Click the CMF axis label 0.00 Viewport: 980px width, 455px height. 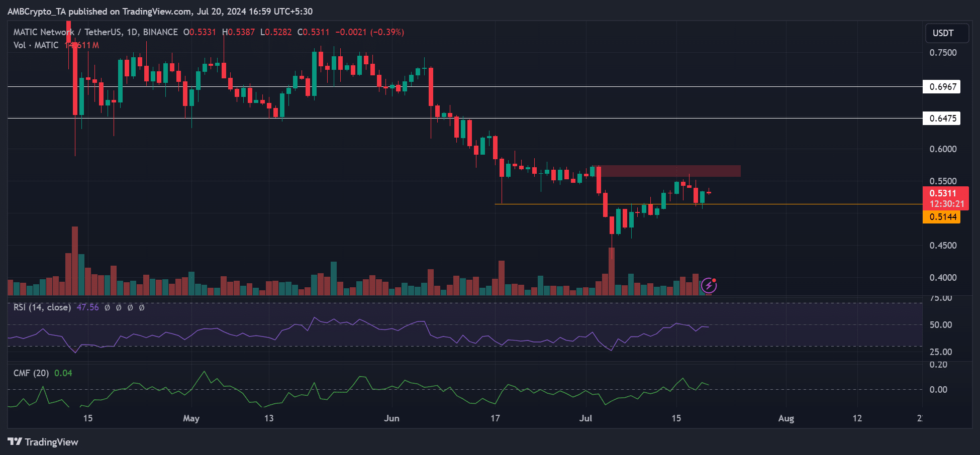(938, 390)
